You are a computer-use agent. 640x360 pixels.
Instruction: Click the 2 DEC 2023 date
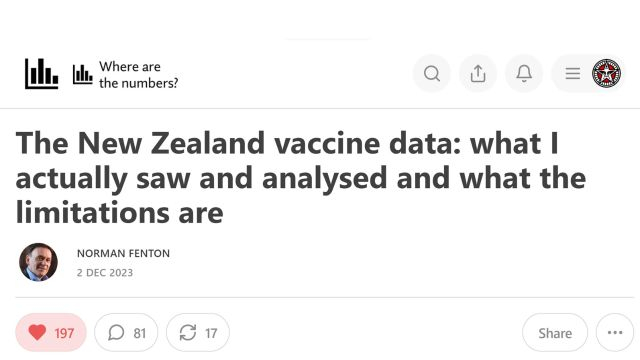[105, 273]
